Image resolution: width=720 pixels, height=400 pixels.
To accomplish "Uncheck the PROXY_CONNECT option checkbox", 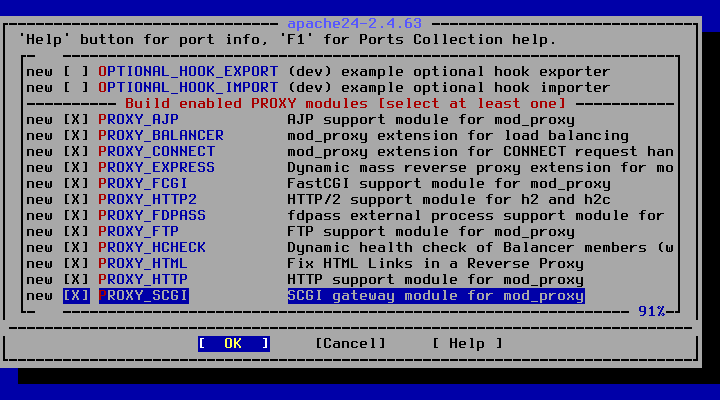I will pos(76,152).
